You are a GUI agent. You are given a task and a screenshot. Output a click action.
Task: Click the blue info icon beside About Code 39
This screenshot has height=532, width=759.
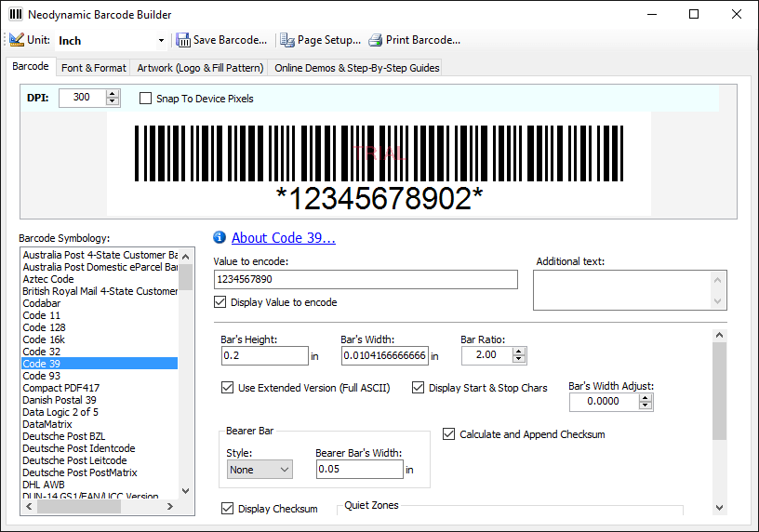220,237
